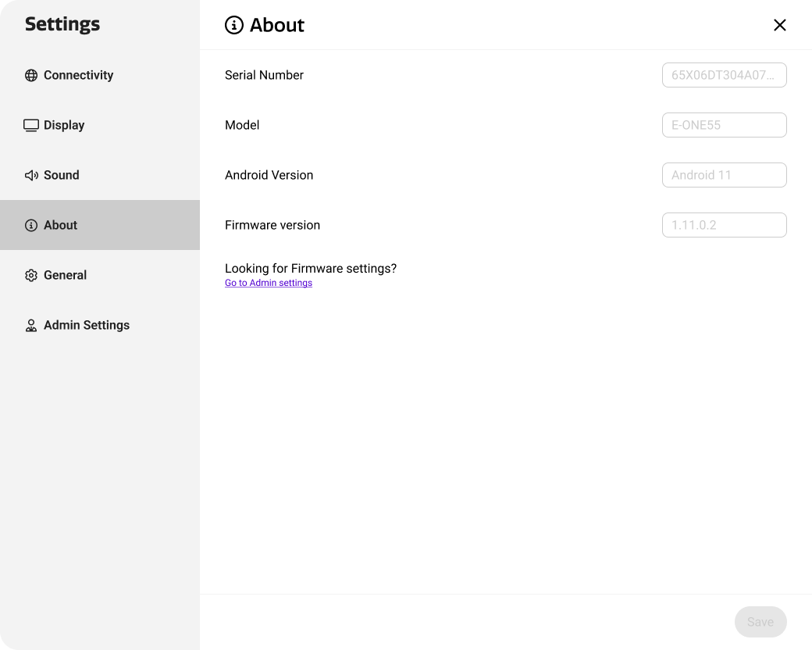Click the Firmware version field showing 1.11.0.2
This screenshot has height=650, width=812.
724,225
